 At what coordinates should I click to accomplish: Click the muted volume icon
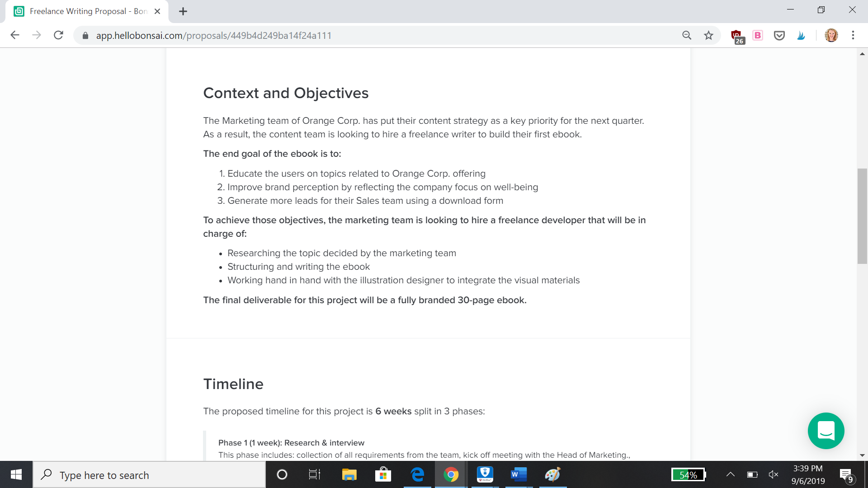pos(774,474)
